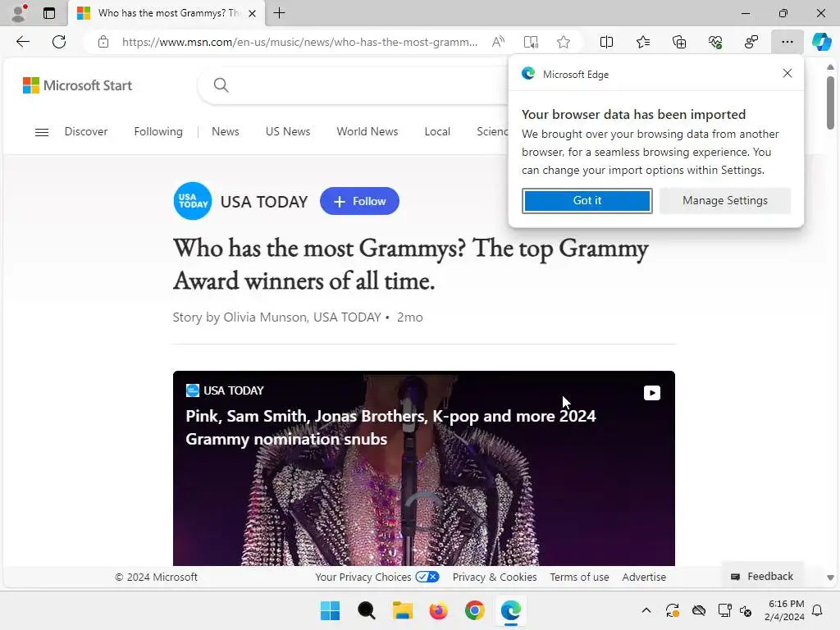Follow USA TODAY

[359, 201]
